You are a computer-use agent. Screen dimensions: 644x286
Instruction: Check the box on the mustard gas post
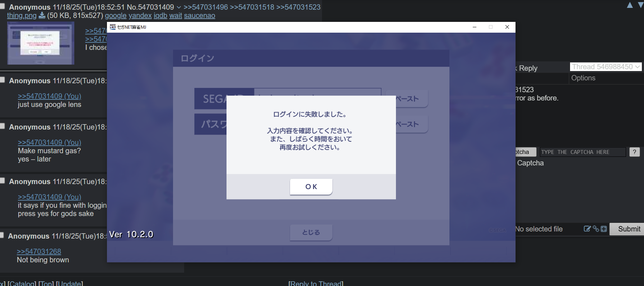click(x=2, y=126)
